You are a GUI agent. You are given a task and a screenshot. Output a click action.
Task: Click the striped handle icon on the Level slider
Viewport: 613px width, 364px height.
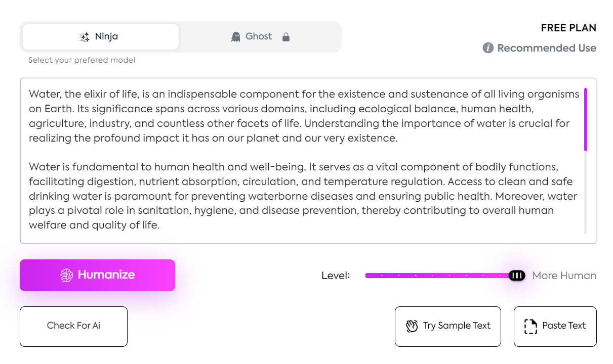516,275
